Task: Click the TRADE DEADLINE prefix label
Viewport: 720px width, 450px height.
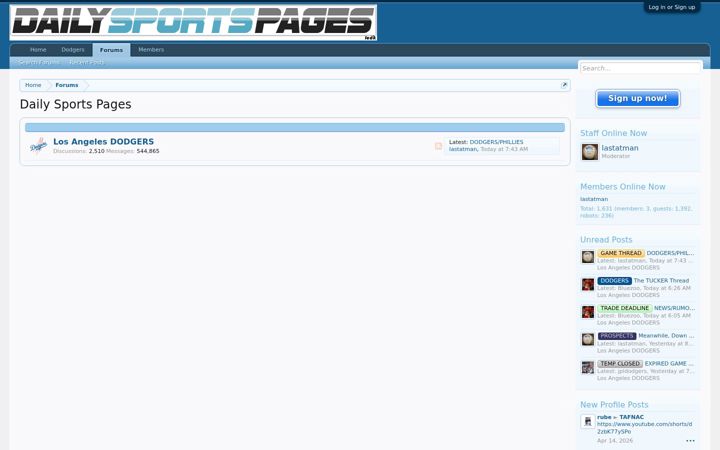Action: (x=624, y=308)
